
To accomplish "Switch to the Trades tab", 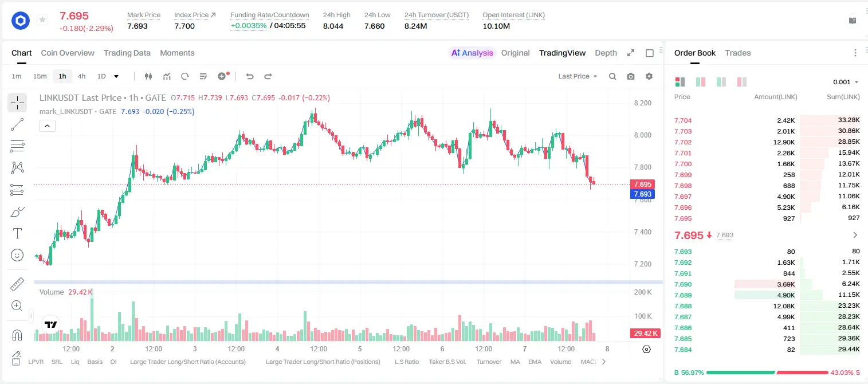I will 737,53.
